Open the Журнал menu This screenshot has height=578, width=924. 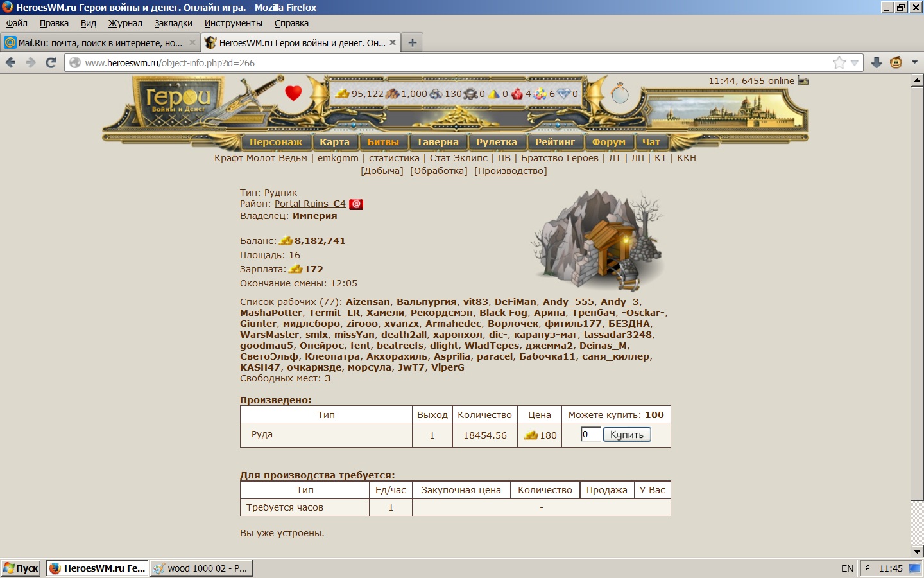(125, 23)
